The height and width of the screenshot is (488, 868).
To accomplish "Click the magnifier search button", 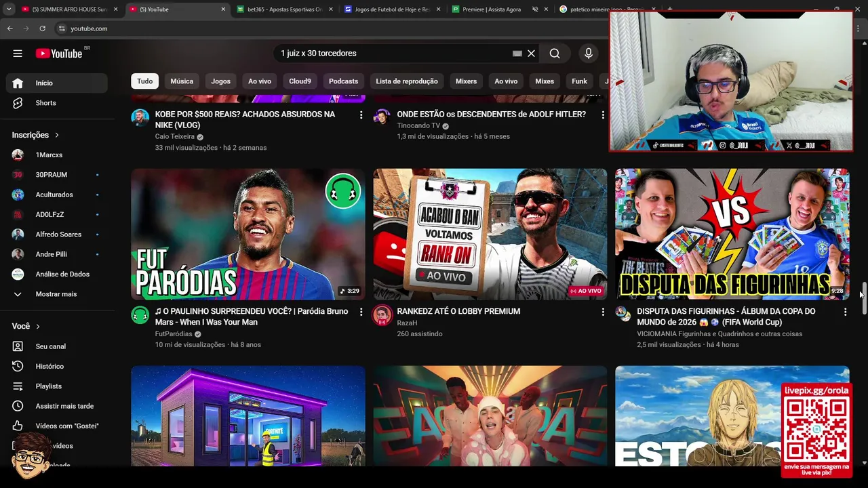I will 555,54.
